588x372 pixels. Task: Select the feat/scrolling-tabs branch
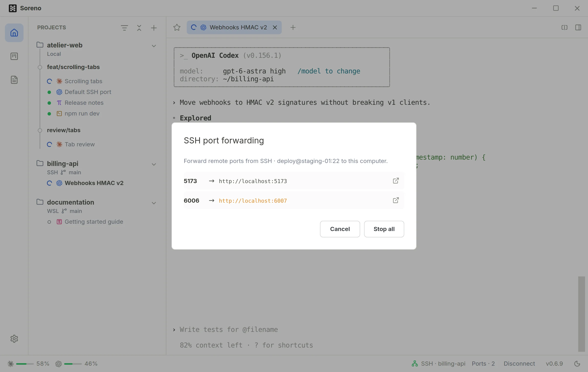(73, 67)
